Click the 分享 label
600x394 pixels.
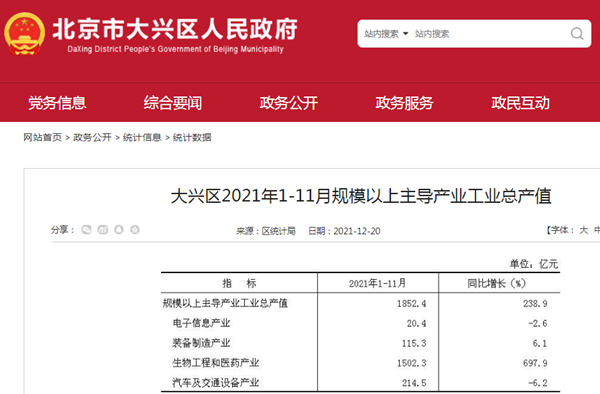63,230
